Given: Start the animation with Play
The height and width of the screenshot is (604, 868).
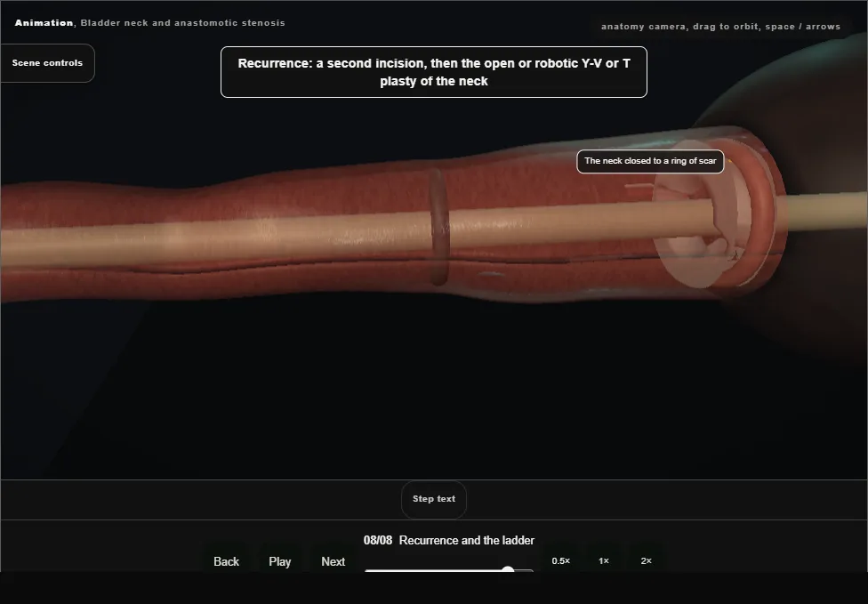Looking at the screenshot, I should pyautogui.click(x=279, y=561).
